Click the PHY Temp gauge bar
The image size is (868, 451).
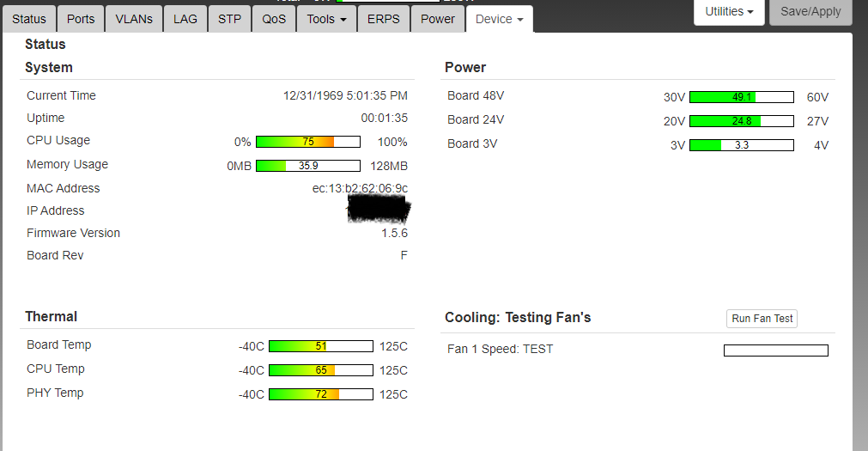[x=320, y=394]
